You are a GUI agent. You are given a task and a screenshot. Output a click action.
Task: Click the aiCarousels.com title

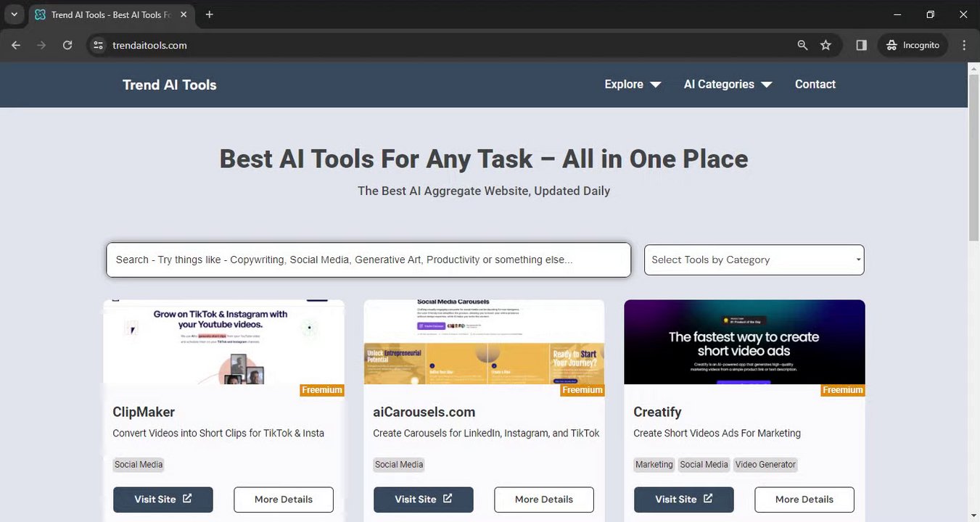point(424,412)
